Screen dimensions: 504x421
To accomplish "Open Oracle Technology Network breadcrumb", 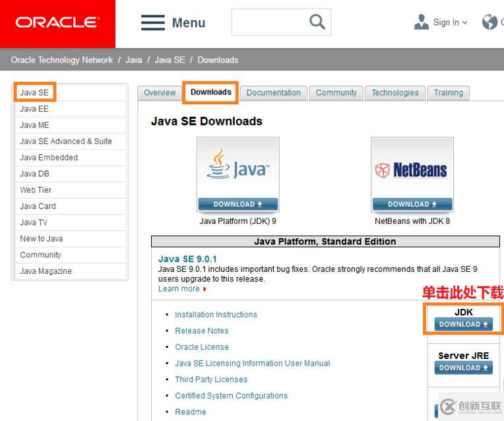I will click(x=62, y=60).
